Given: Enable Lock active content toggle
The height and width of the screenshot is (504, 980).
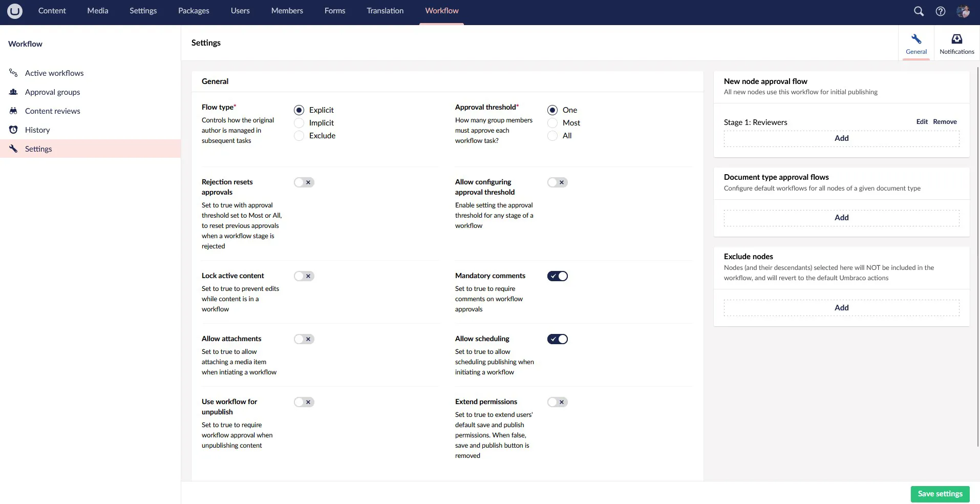Looking at the screenshot, I should (304, 276).
